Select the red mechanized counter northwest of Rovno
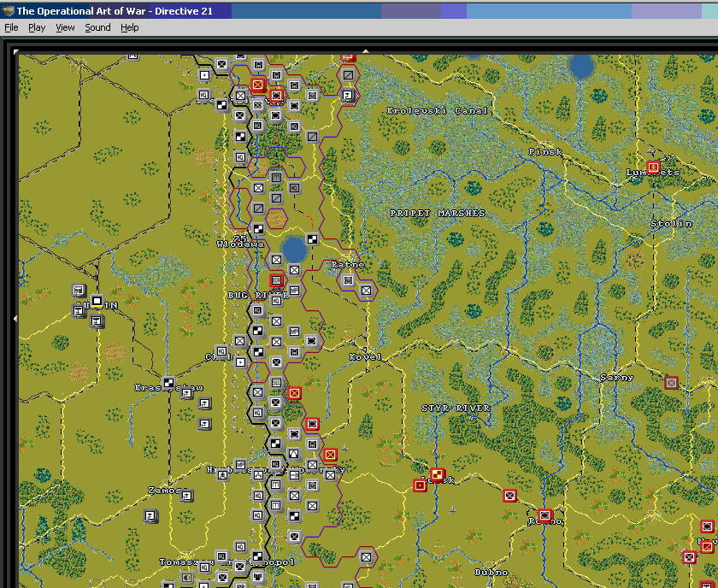The height and width of the screenshot is (588, 718). (x=509, y=496)
